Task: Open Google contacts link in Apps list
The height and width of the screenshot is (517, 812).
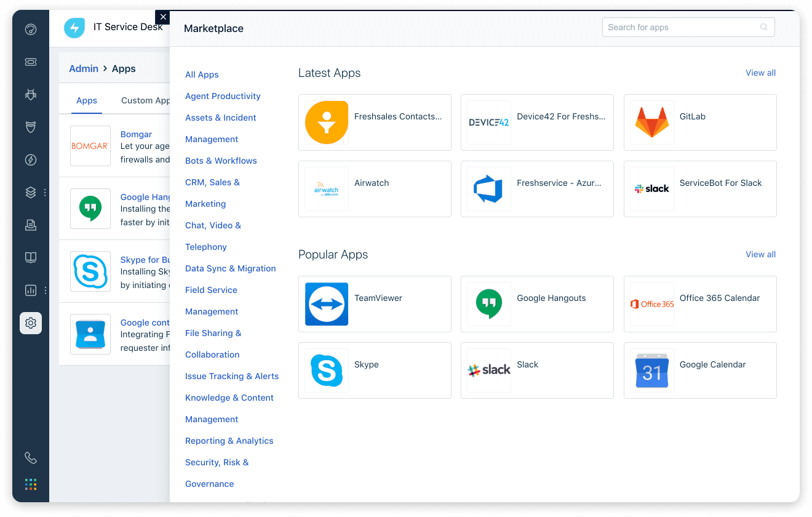Action: click(x=145, y=323)
